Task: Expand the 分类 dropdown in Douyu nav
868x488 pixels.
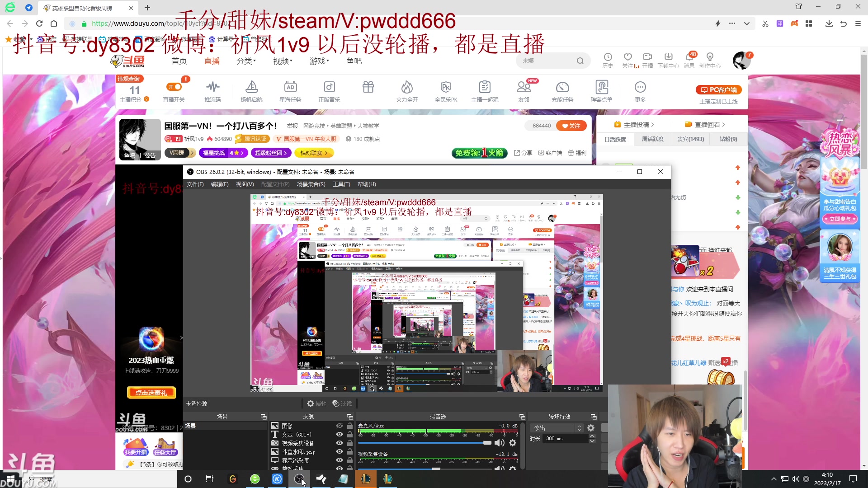Action: tap(246, 61)
